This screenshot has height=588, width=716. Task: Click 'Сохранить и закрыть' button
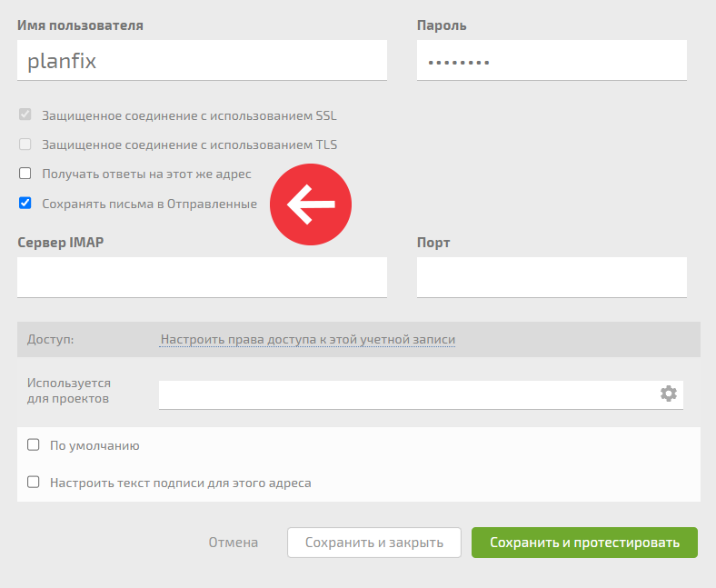374,543
